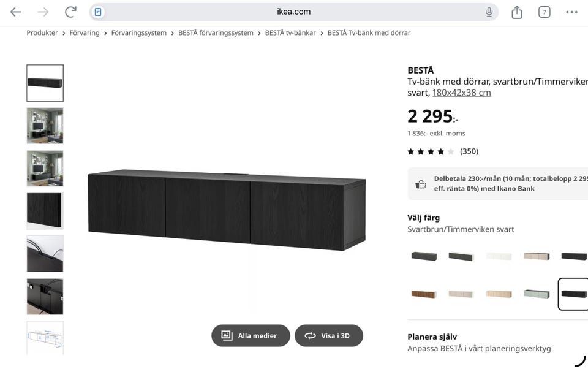Open the tabs overview showing 7
Screen dimensions: 588x369
click(544, 12)
